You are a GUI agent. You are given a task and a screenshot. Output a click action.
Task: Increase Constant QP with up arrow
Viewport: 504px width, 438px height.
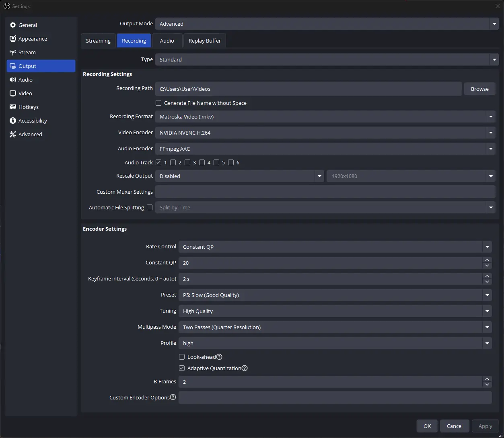click(487, 260)
